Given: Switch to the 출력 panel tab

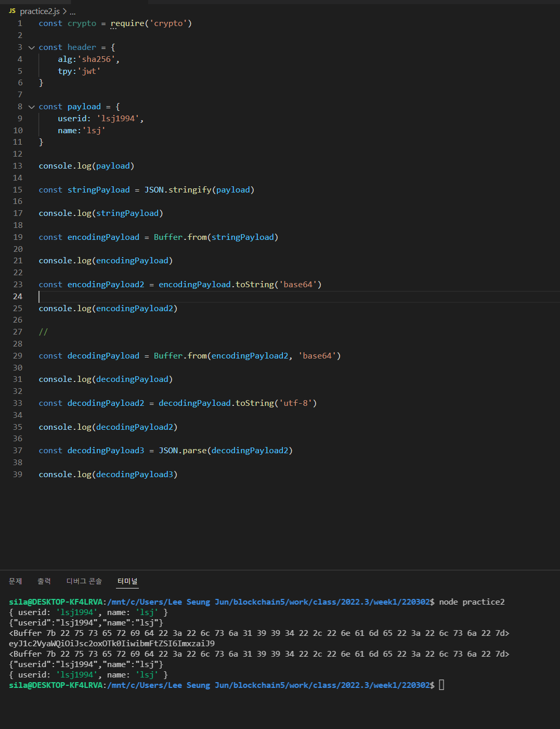Looking at the screenshot, I should tap(44, 581).
